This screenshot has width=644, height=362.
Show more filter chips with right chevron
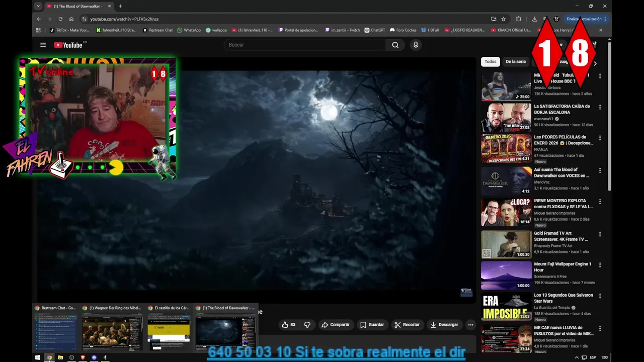click(595, 63)
